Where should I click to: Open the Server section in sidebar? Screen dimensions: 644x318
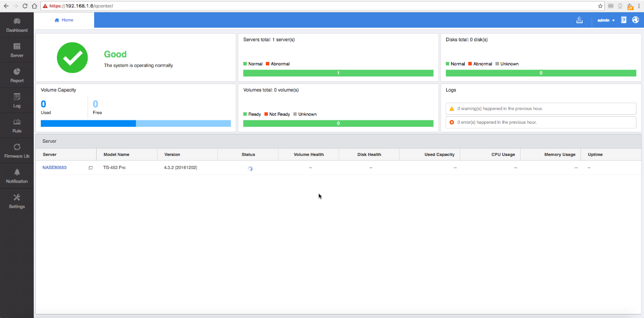(17, 50)
